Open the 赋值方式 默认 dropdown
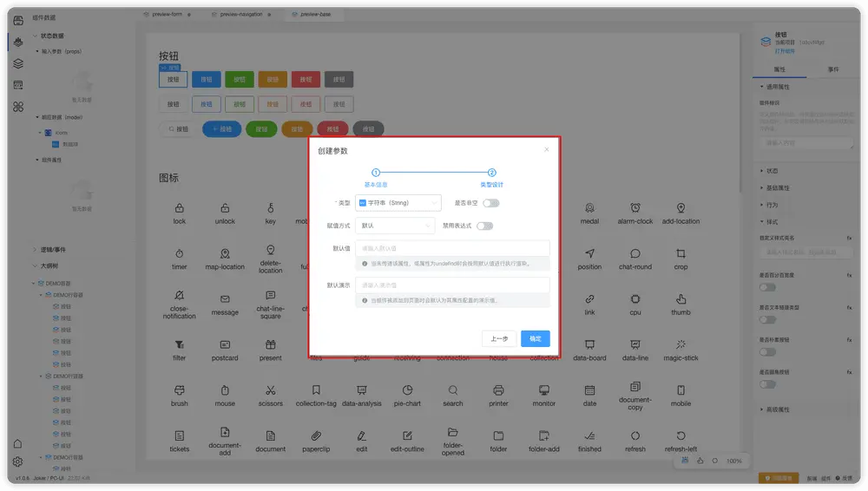 395,226
